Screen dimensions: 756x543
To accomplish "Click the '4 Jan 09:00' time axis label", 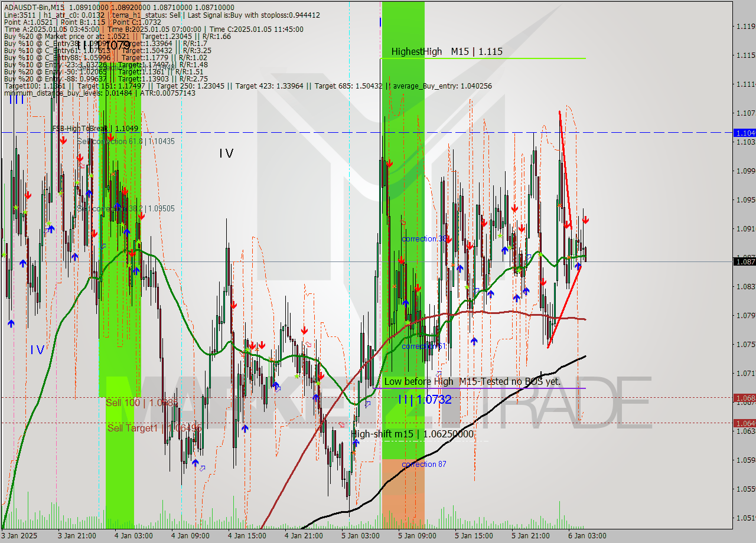I will pos(190,536).
